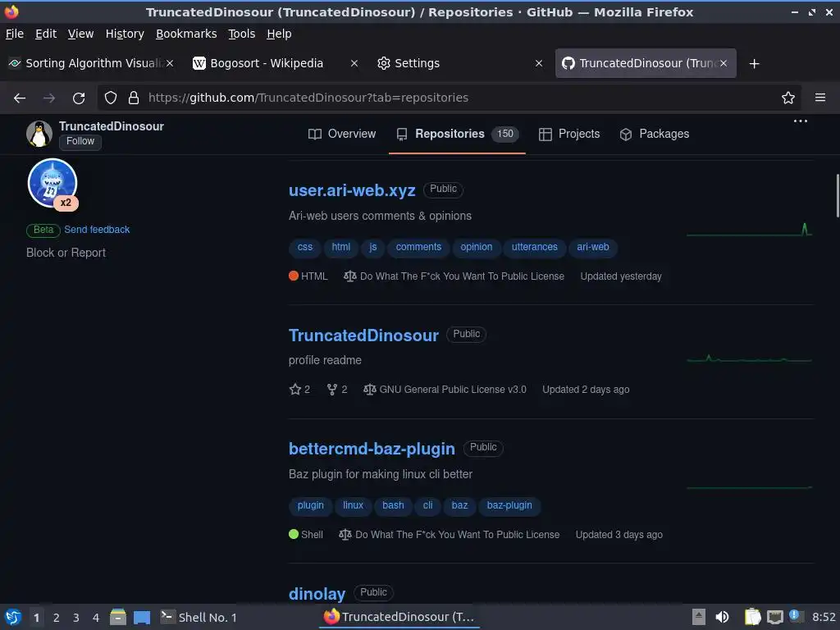Click the shark achievement badge
840x630 pixels.
[x=52, y=183]
